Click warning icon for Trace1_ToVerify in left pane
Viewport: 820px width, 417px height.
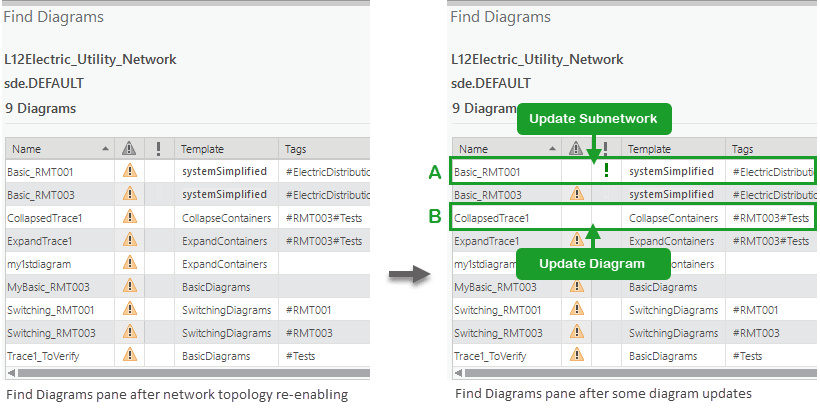(x=129, y=355)
